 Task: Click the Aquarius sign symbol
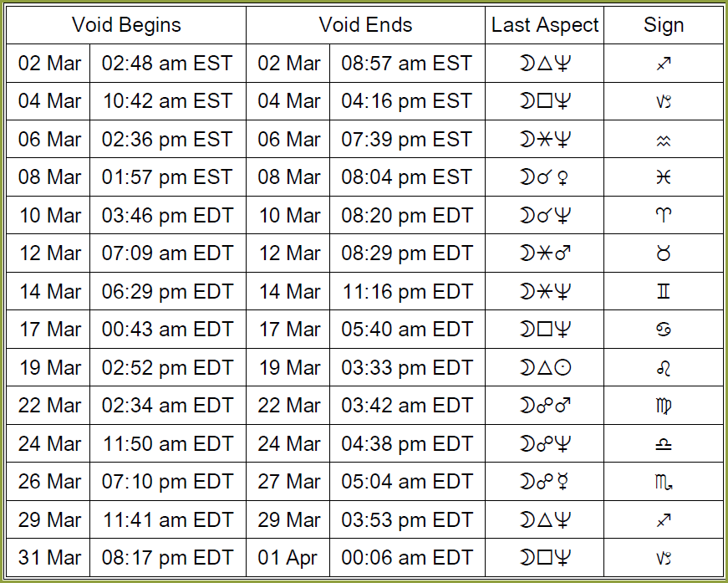pyautogui.click(x=664, y=140)
